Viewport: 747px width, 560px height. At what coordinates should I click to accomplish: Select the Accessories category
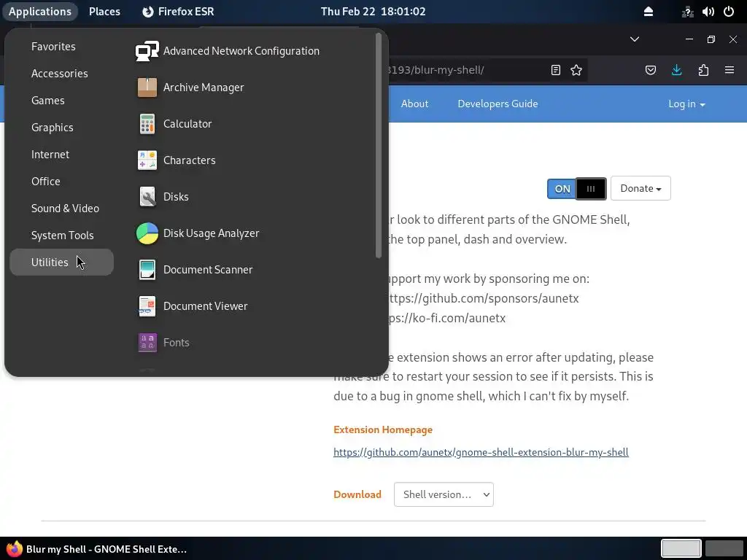tap(61, 74)
